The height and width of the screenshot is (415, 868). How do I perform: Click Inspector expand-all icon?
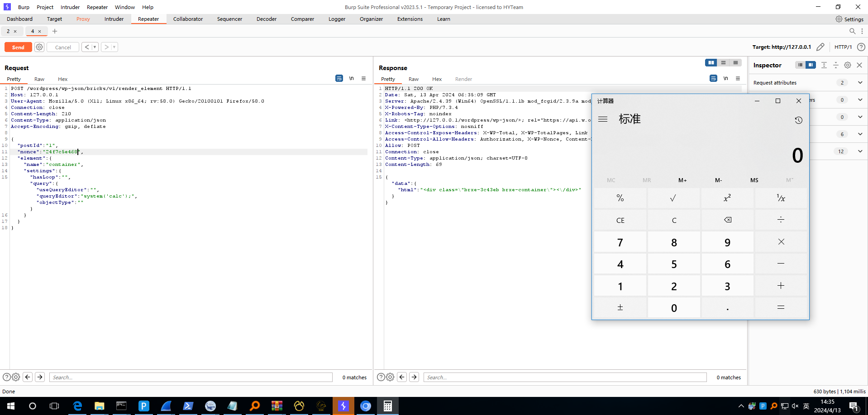tap(824, 65)
